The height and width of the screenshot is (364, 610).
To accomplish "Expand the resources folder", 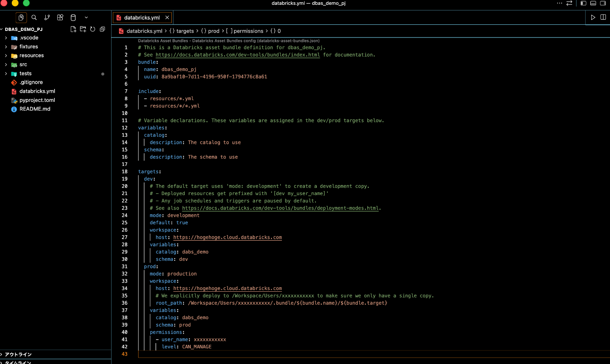I will click(31, 56).
